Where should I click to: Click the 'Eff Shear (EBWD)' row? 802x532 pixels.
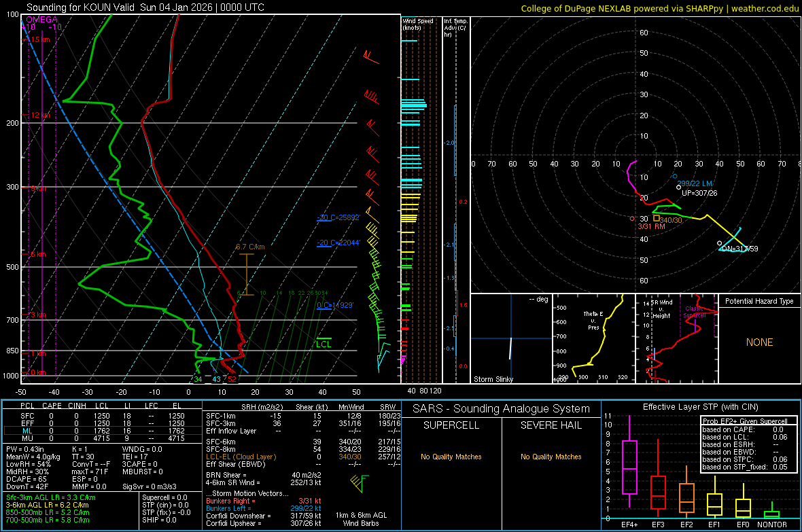point(303,465)
